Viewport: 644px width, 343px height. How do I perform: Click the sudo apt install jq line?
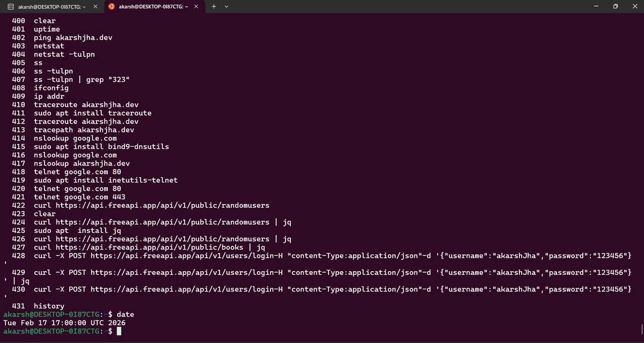pyautogui.click(x=67, y=230)
